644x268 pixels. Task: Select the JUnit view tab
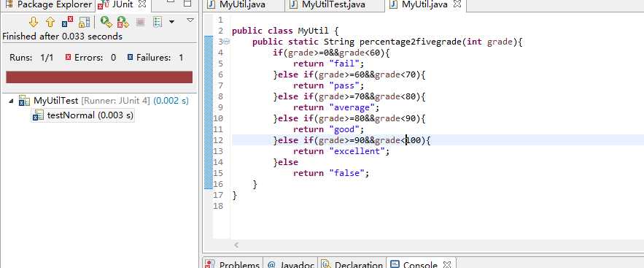click(x=122, y=5)
